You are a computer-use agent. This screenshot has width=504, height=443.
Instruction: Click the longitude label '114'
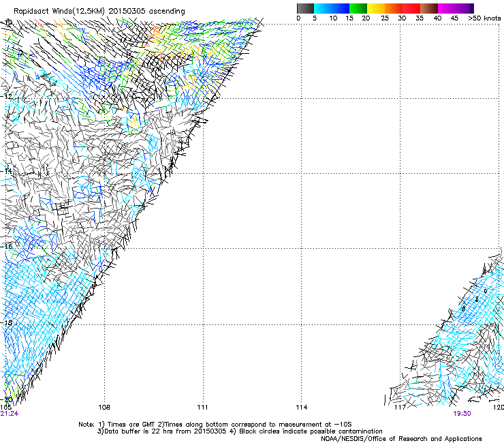coord(301,408)
